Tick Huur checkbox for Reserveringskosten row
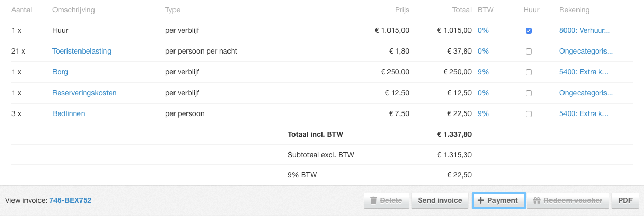Screen dimensions: 644x216 (529, 93)
